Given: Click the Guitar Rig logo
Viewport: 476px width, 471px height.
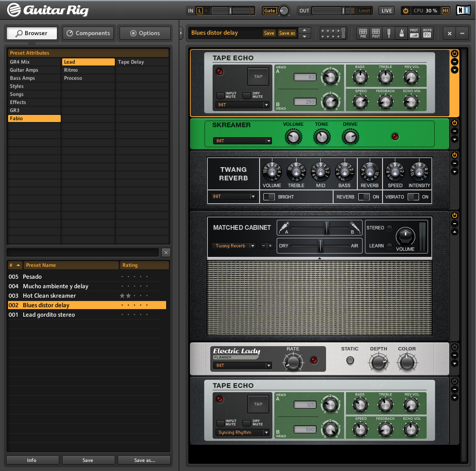Looking at the screenshot, I should click(x=48, y=10).
